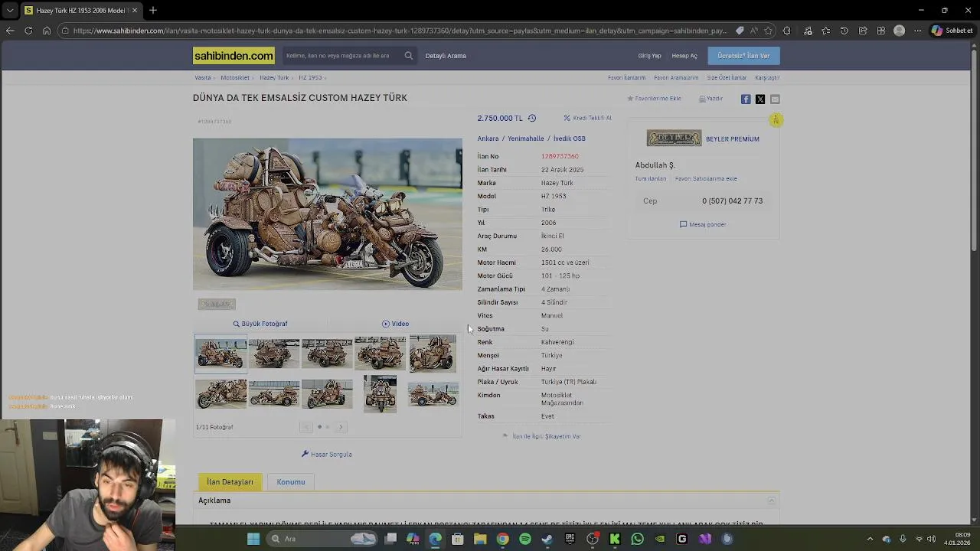
Task: Show hidden system tray icons
Action: coord(870,539)
